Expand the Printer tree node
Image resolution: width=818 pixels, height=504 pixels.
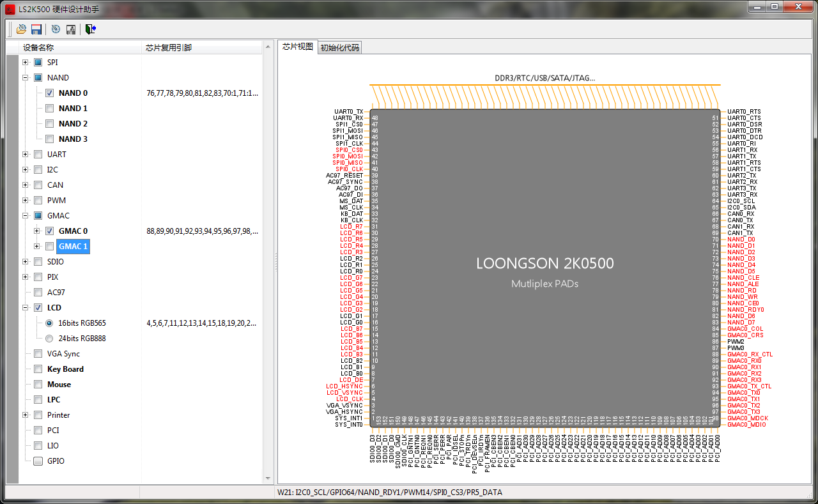point(26,415)
